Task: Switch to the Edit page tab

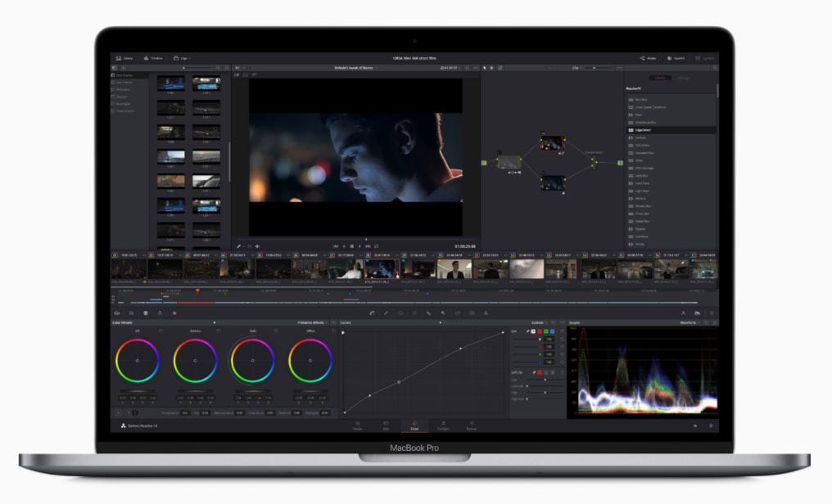Action: point(386,425)
